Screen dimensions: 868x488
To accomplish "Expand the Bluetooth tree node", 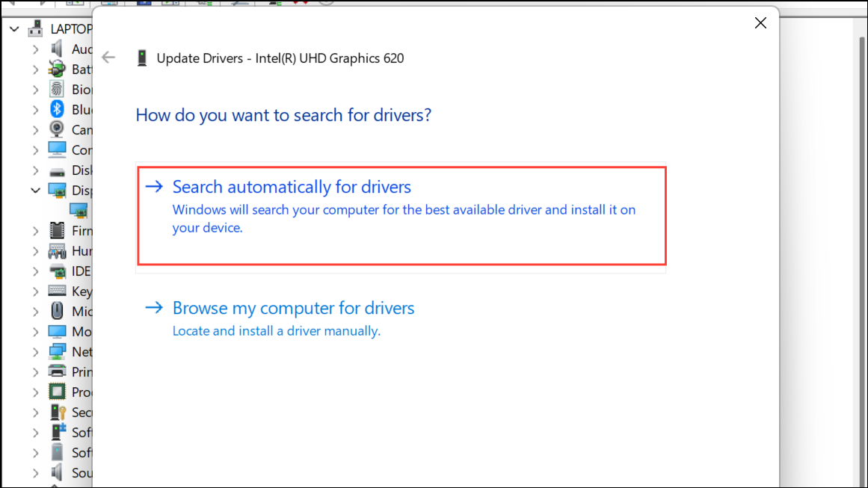I will pyautogui.click(x=36, y=109).
